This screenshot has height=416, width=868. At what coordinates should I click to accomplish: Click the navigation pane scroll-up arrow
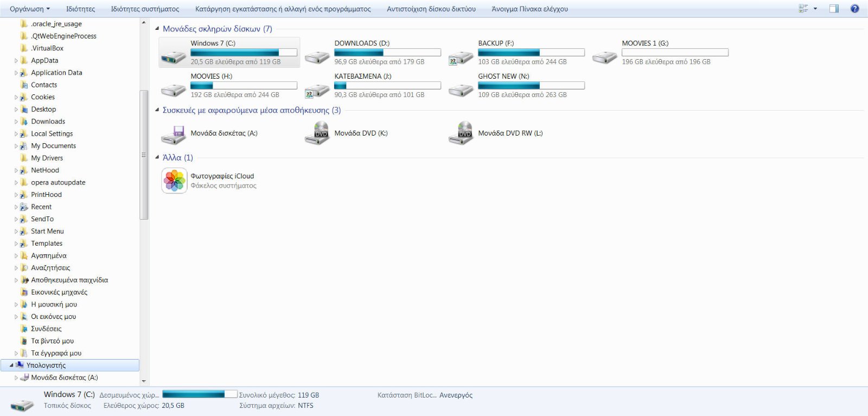(144, 22)
